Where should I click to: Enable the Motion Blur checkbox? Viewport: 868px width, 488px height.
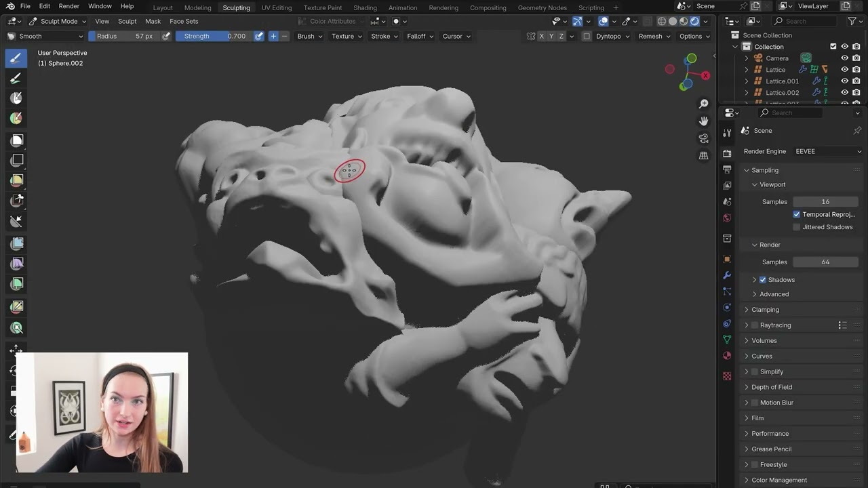pos(755,403)
